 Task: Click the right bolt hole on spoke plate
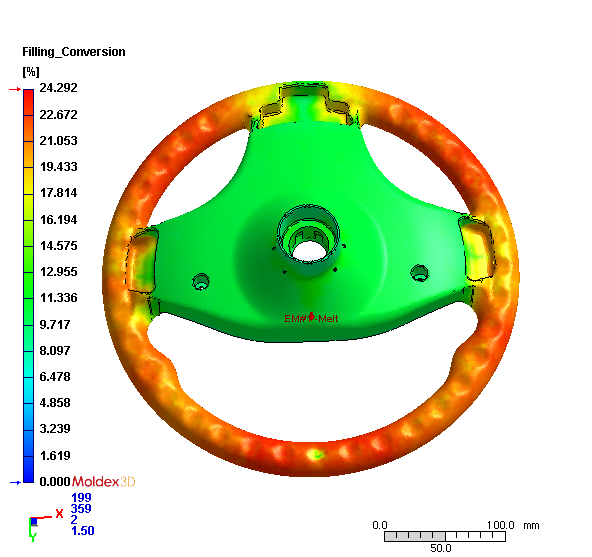(419, 273)
